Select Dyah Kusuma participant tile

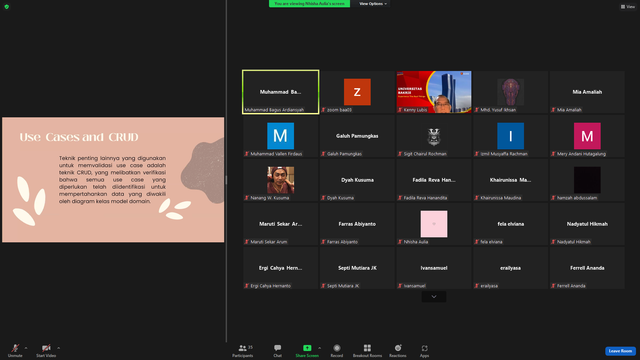(357, 180)
